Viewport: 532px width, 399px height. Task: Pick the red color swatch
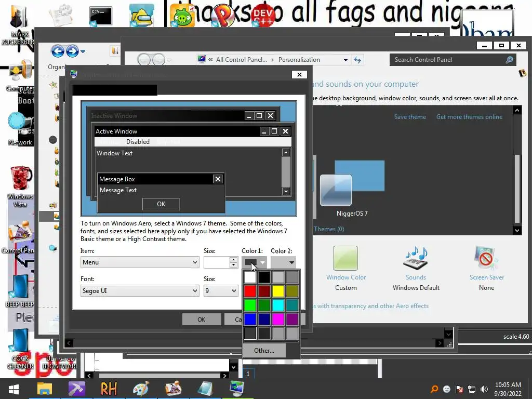click(x=250, y=291)
